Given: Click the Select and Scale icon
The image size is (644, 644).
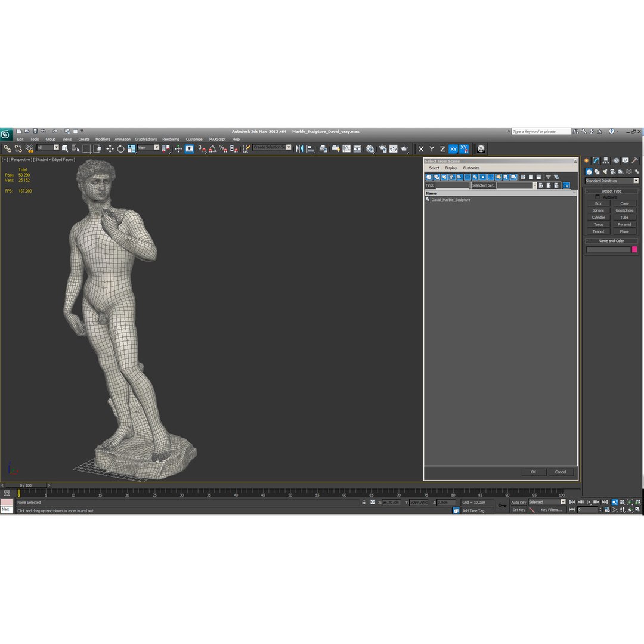Looking at the screenshot, I should coord(131,148).
